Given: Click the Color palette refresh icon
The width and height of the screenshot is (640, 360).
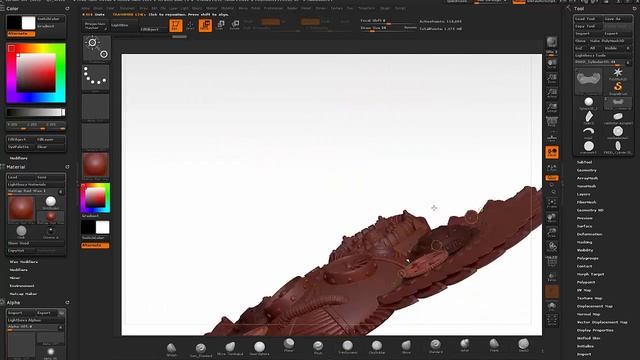Looking at the screenshot, I should (x=67, y=8).
